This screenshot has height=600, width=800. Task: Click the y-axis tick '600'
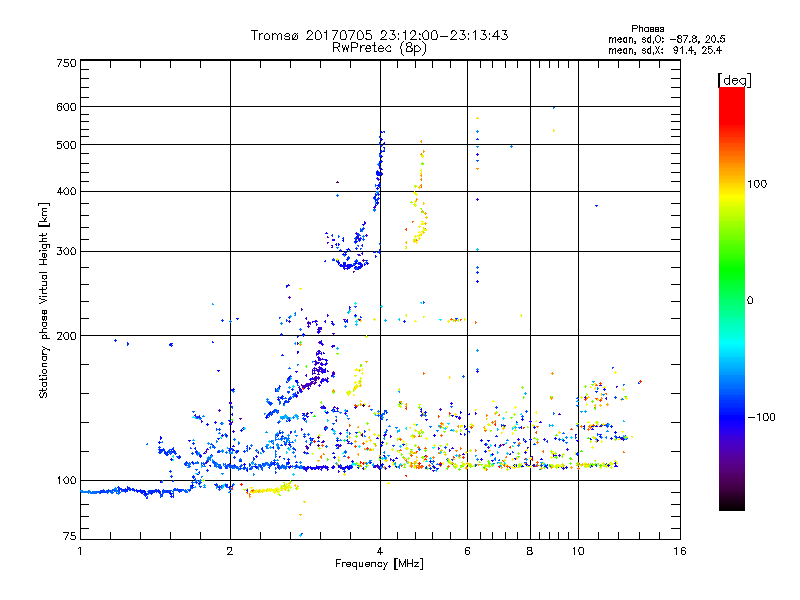pos(66,107)
